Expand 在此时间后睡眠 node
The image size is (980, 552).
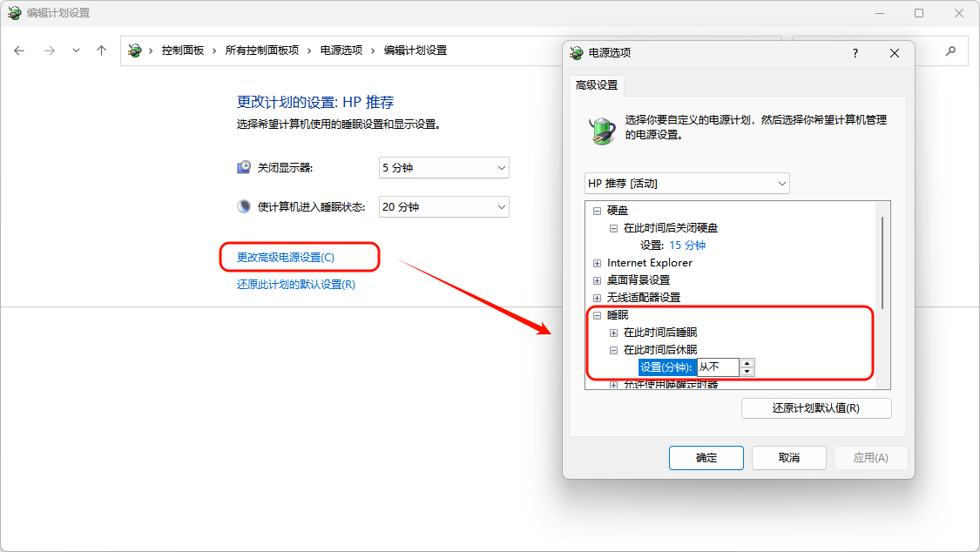point(613,333)
